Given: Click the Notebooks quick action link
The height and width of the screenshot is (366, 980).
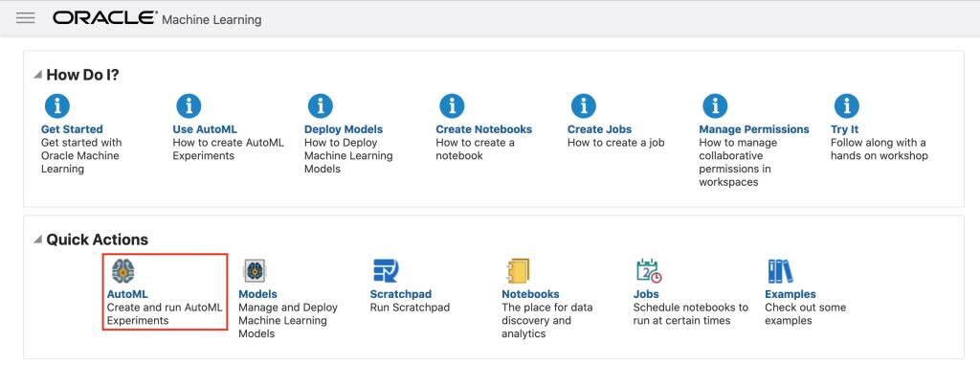Looking at the screenshot, I should pyautogui.click(x=530, y=294).
